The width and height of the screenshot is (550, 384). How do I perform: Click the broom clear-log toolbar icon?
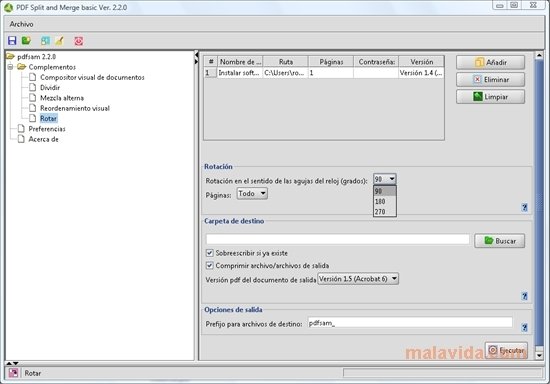click(x=60, y=41)
